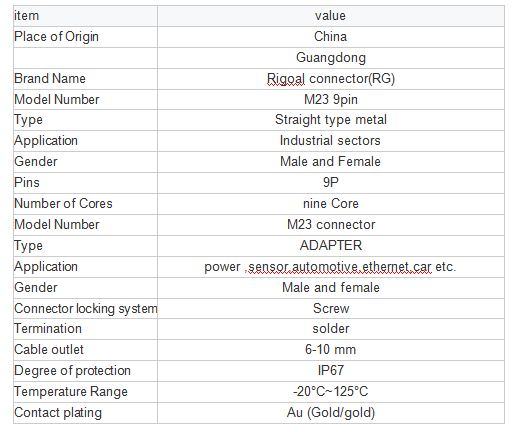Click the 'Screw' value cell
519x432 pixels.
pos(331,309)
